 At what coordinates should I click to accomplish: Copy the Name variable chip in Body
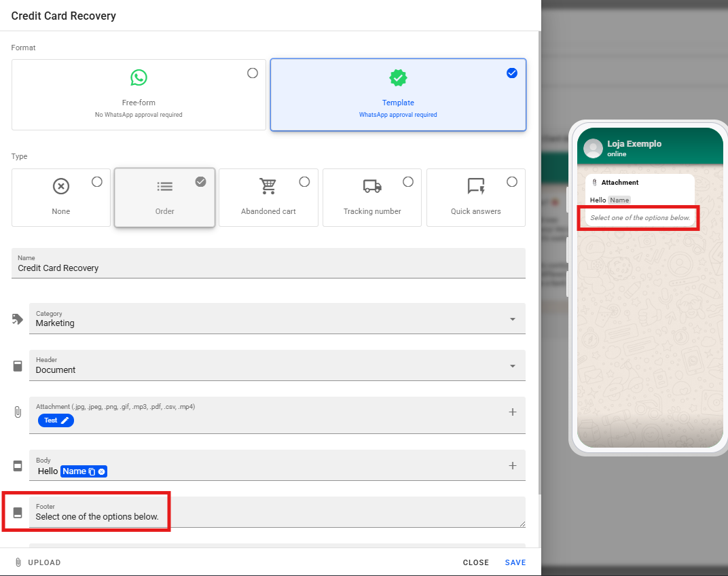tap(92, 471)
